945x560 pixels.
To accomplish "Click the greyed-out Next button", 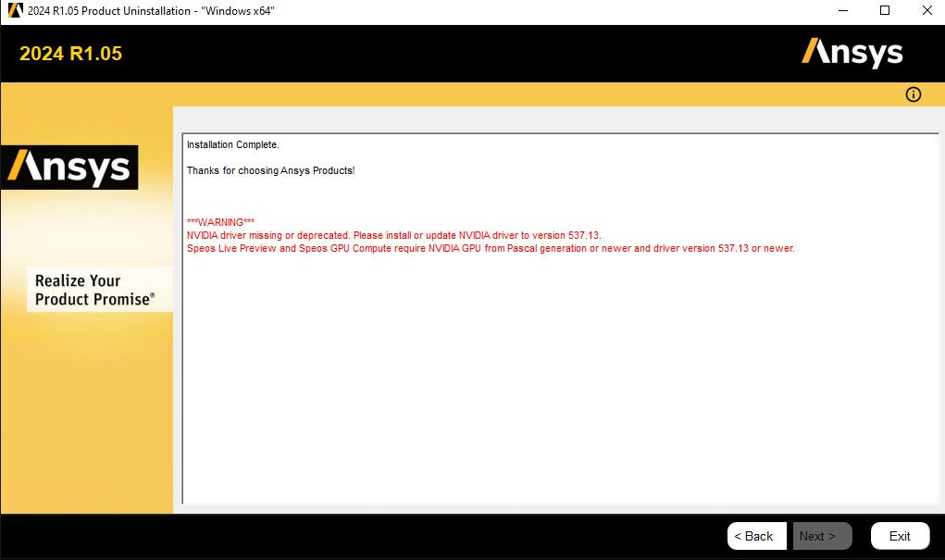I will (x=822, y=536).
